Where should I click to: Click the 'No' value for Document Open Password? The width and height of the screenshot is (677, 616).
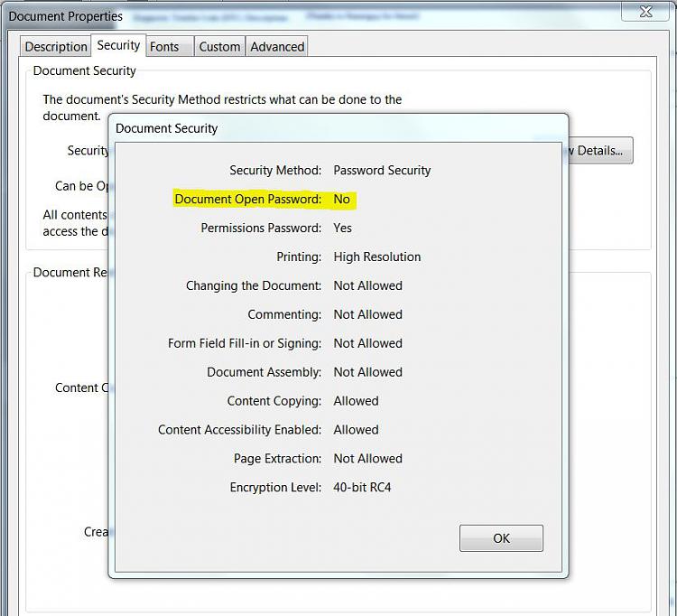click(341, 199)
